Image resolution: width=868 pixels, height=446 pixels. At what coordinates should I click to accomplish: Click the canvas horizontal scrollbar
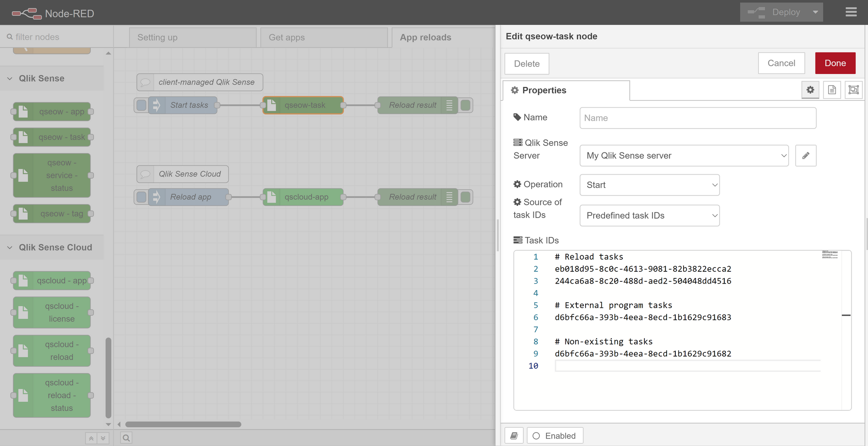click(x=183, y=424)
